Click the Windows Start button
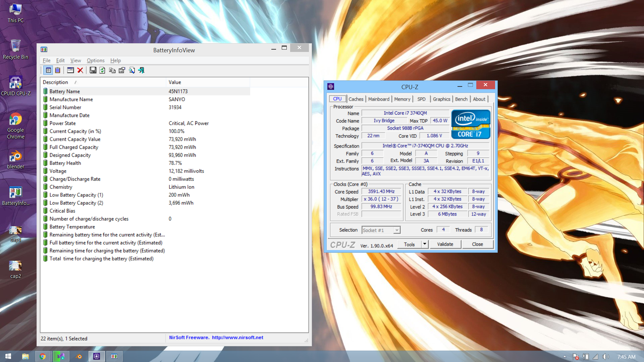644x362 pixels. (x=8, y=356)
